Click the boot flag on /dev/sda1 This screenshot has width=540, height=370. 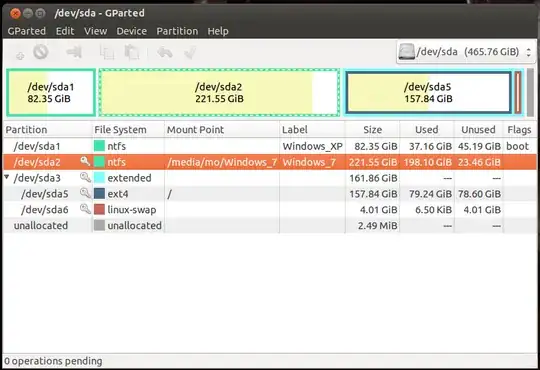pos(517,146)
